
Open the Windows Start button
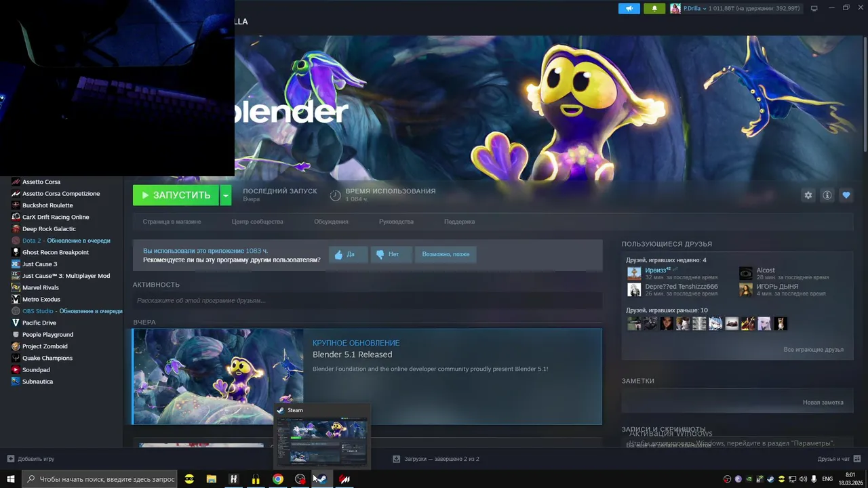11,479
